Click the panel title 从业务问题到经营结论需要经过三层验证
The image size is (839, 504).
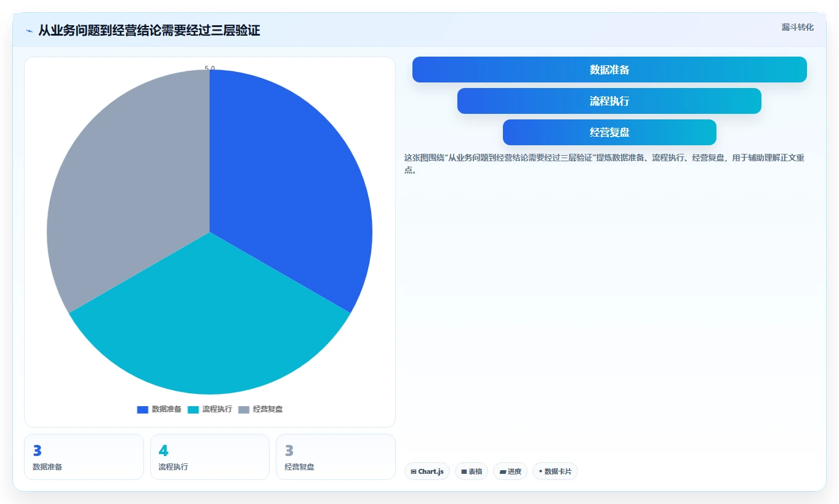point(149,31)
